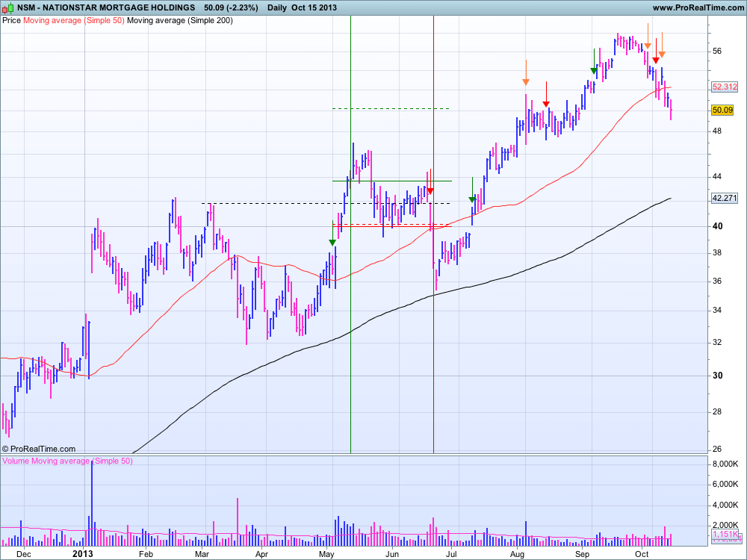
Task: Select the Moving average (Simple 200) label
Action: [180, 20]
